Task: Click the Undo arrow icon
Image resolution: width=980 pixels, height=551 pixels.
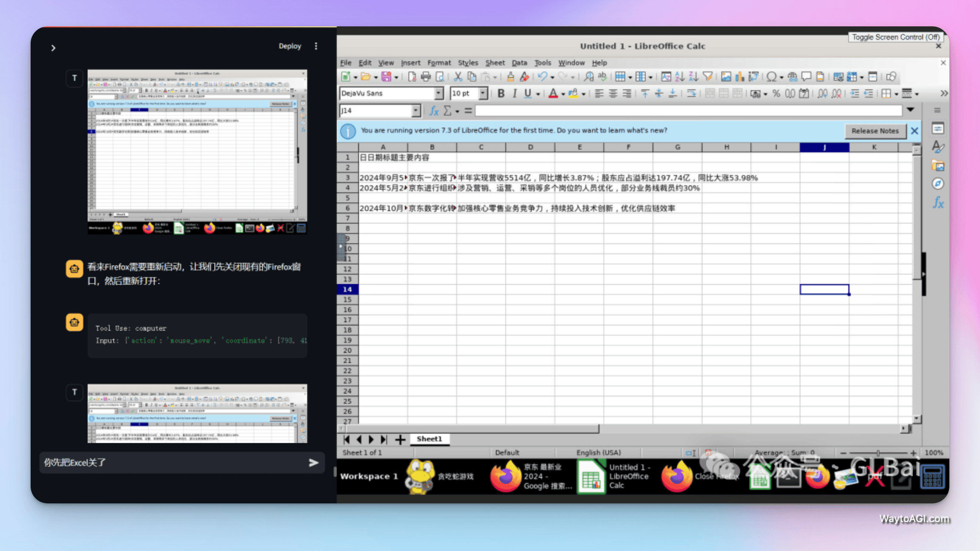Action: pos(542,77)
